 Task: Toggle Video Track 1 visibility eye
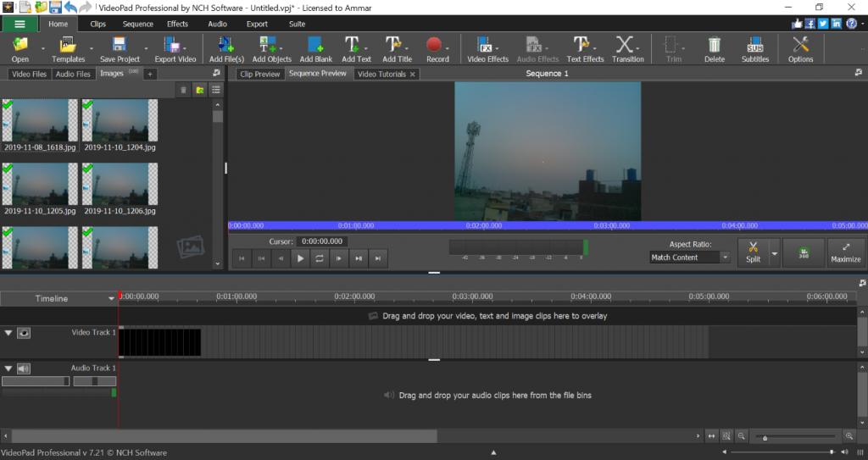point(23,333)
